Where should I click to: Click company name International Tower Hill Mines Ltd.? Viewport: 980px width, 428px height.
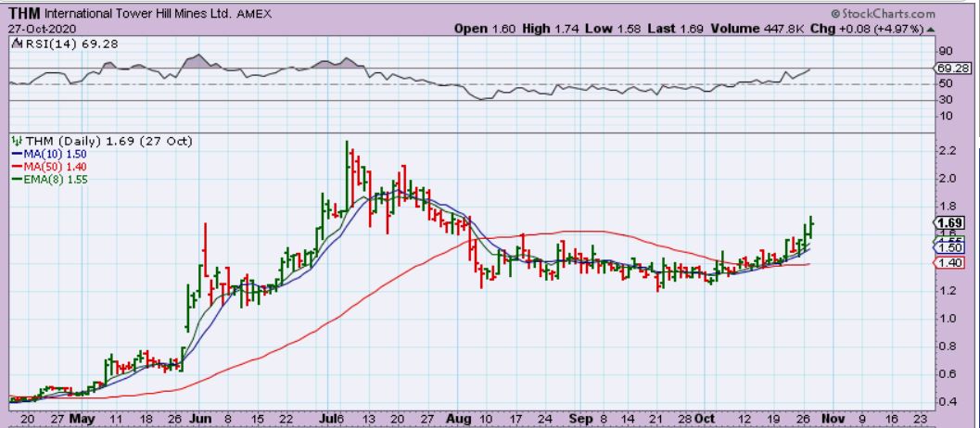click(x=138, y=13)
